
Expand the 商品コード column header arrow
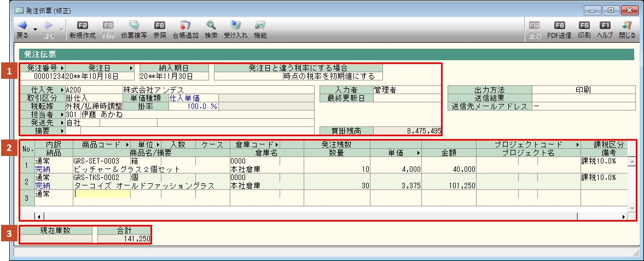[x=127, y=144]
